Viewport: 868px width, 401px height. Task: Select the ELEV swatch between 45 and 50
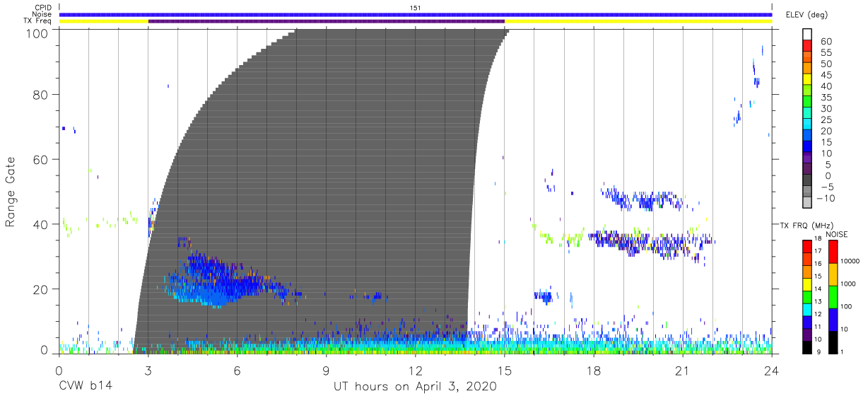coord(807,69)
